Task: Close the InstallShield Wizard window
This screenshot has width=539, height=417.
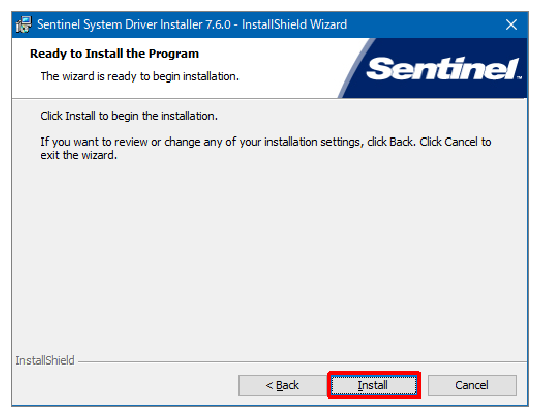Action: (x=511, y=25)
